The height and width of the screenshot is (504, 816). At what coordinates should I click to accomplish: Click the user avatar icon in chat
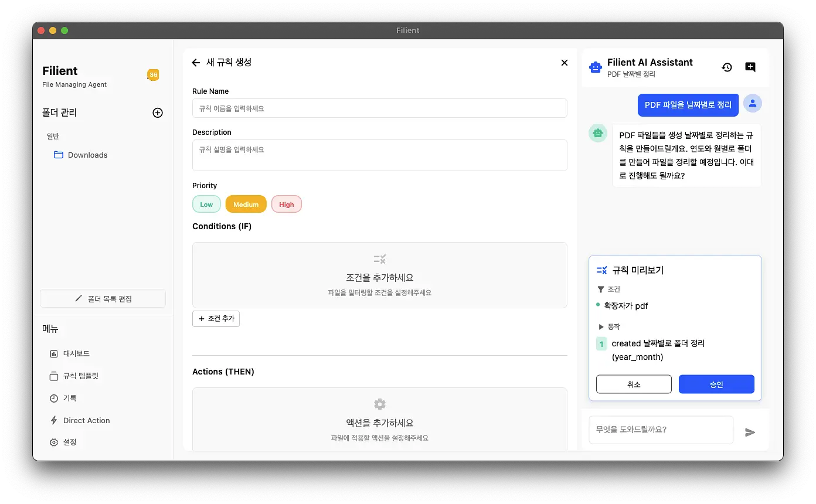tap(753, 103)
